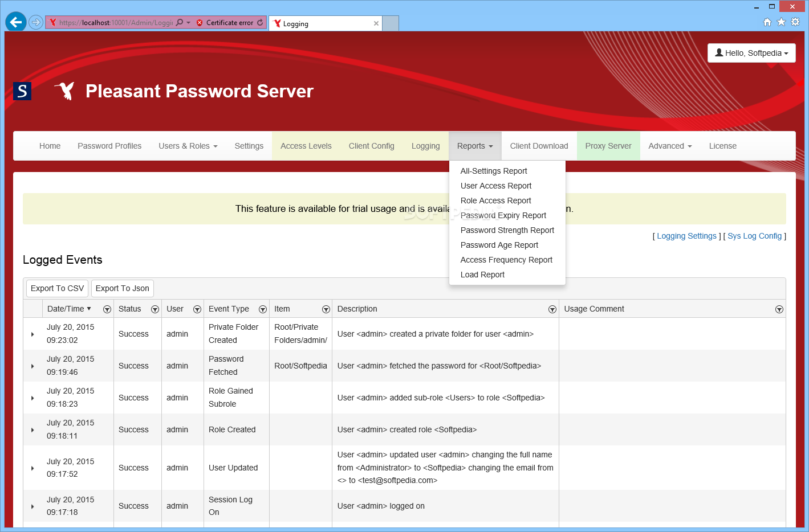Click the empty new tab button
809x532 pixels.
[x=391, y=23]
